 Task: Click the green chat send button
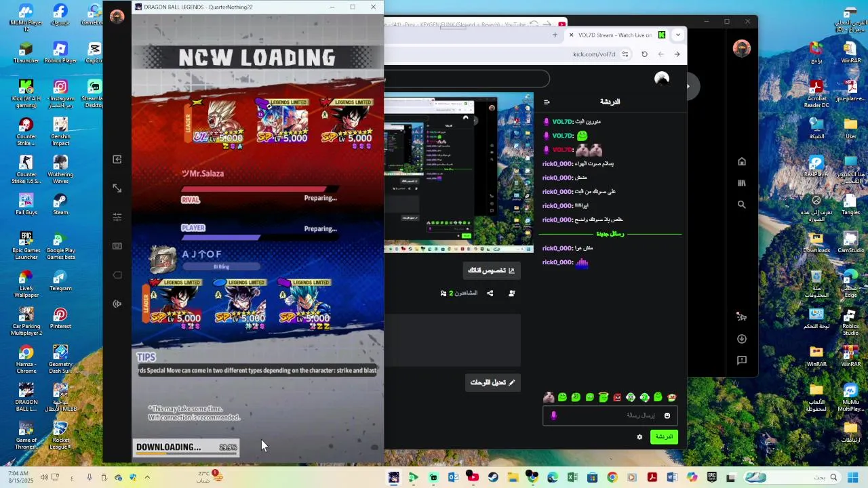(x=664, y=437)
